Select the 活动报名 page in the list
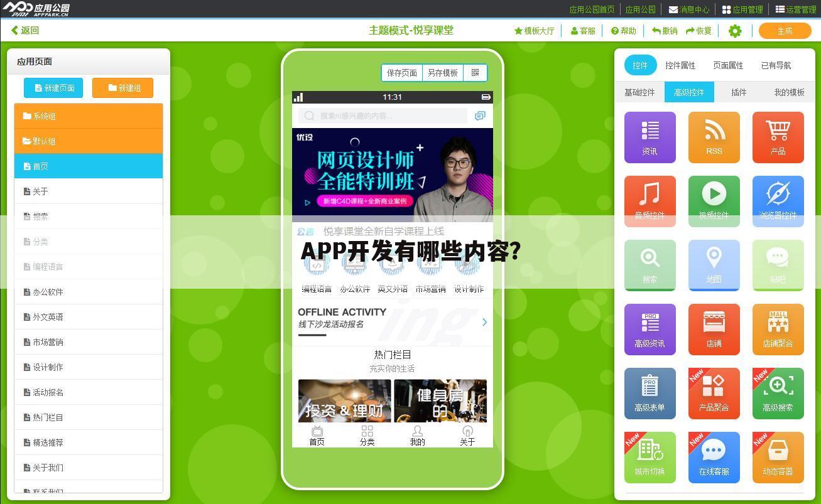Viewport: 821px width, 504px height. point(89,392)
